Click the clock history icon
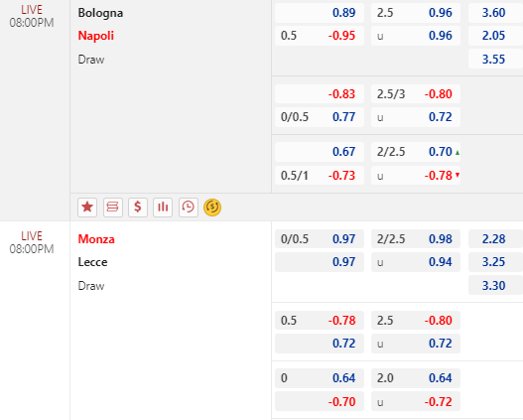 [189, 208]
